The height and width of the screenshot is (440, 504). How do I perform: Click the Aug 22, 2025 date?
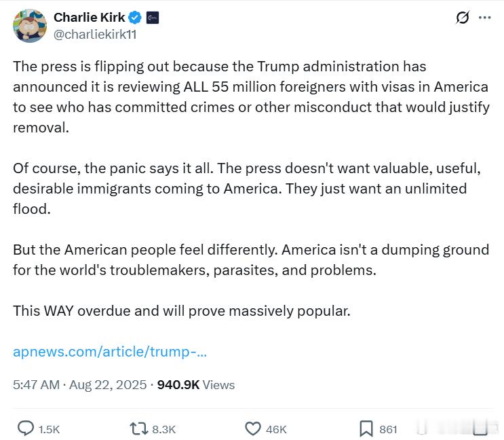108,385
